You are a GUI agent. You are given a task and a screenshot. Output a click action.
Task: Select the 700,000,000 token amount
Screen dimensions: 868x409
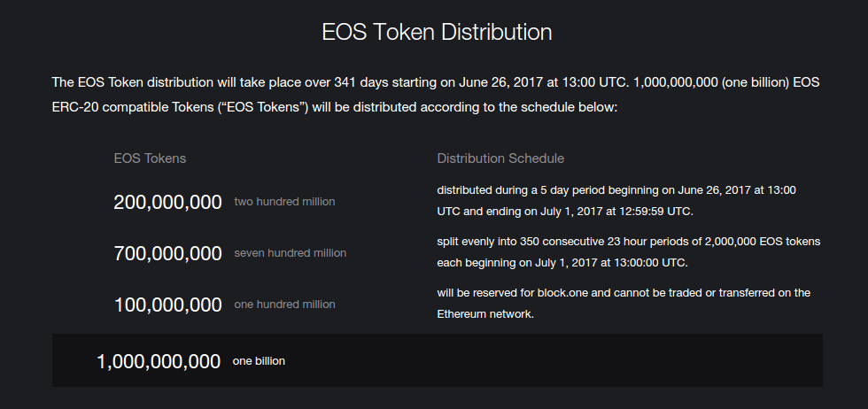(x=167, y=253)
